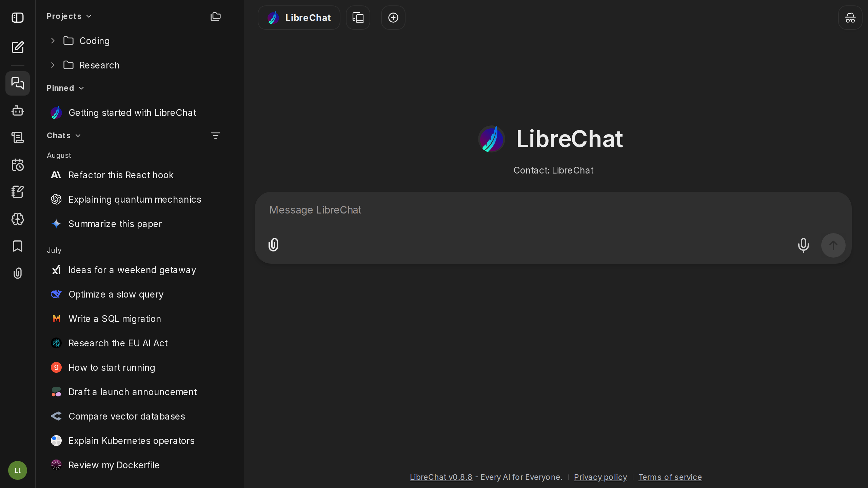Open the chats filter icon

216,136
